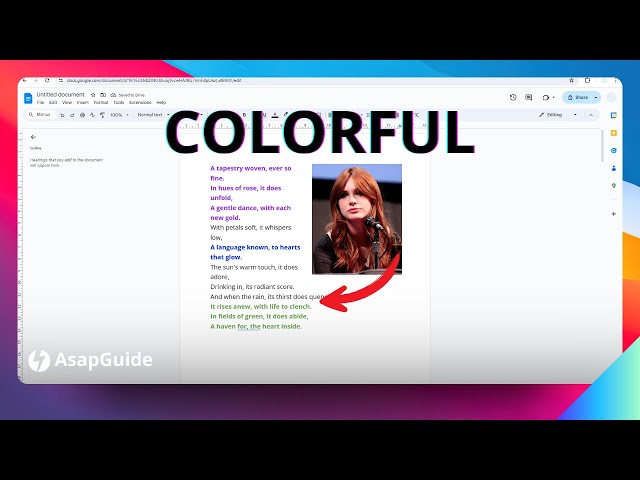Viewport: 640px width, 480px height.
Task: Click the line "A haven for, the heart inside."
Action: [x=256, y=327]
